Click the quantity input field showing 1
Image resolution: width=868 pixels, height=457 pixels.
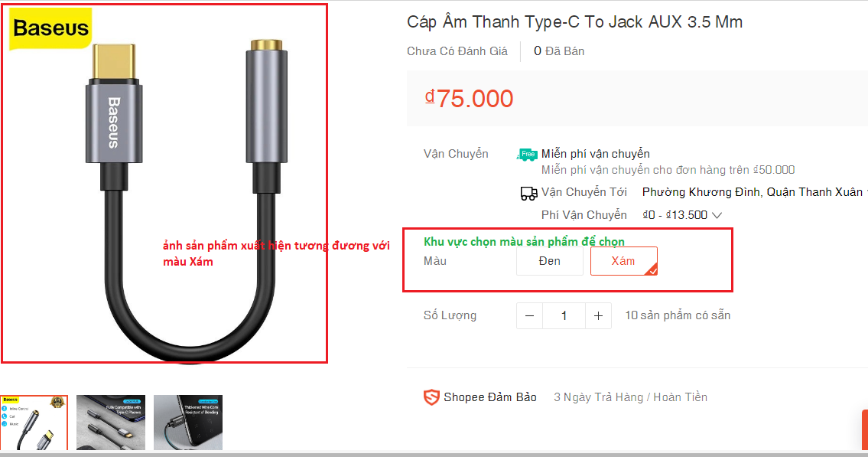[564, 315]
